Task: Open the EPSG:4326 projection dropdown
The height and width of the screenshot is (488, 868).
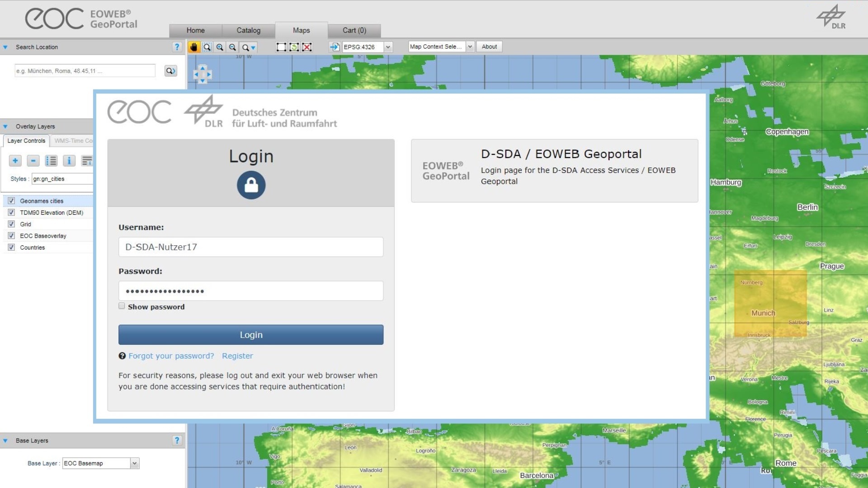Action: [387, 47]
